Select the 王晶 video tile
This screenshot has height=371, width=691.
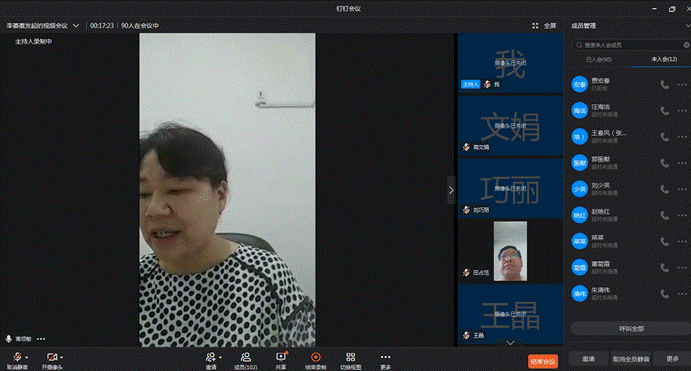510,313
